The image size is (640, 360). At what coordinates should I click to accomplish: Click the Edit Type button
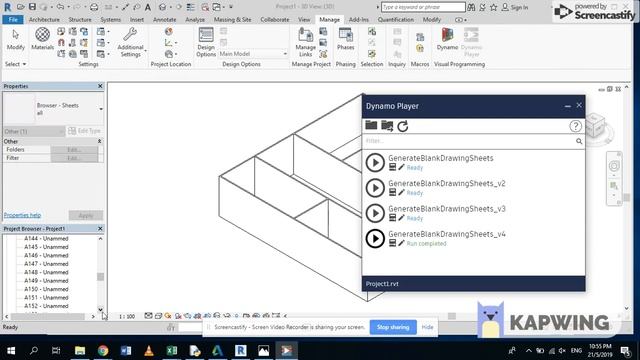pyautogui.click(x=85, y=131)
